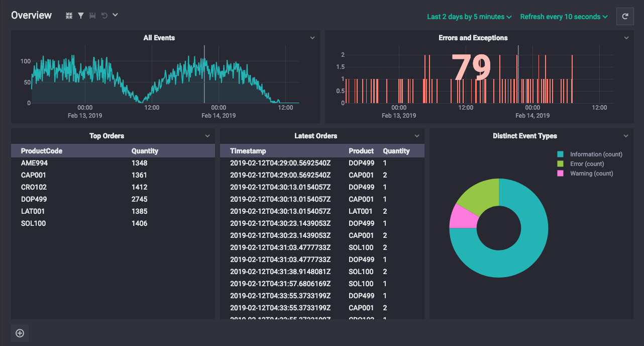The height and width of the screenshot is (346, 644).
Task: Click the Top Orders panel title
Action: tap(107, 136)
